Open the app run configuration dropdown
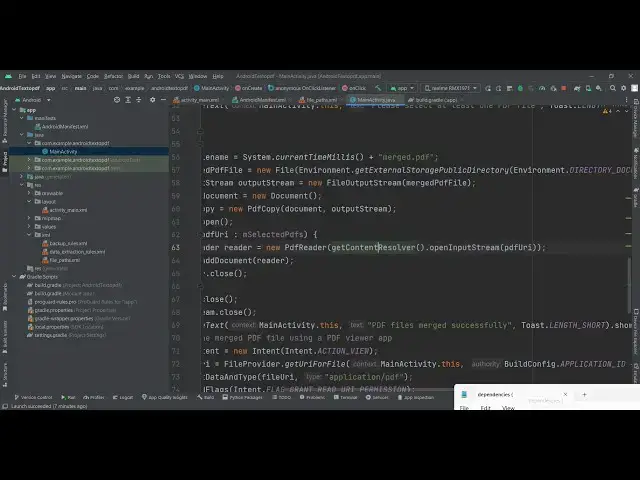This screenshot has width=640, height=480. (402, 88)
